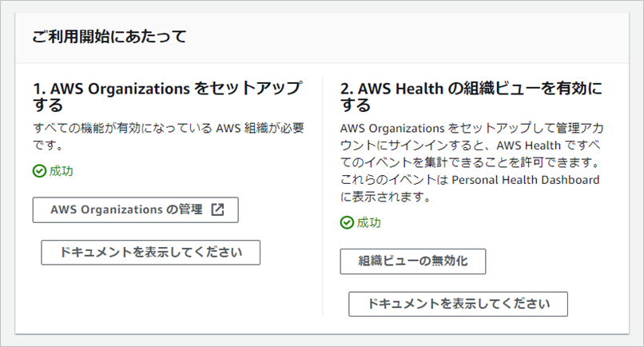Screen dimensions: 644x347
Task: Click the ご利用開始にあたって panel header
Action: 109,37
